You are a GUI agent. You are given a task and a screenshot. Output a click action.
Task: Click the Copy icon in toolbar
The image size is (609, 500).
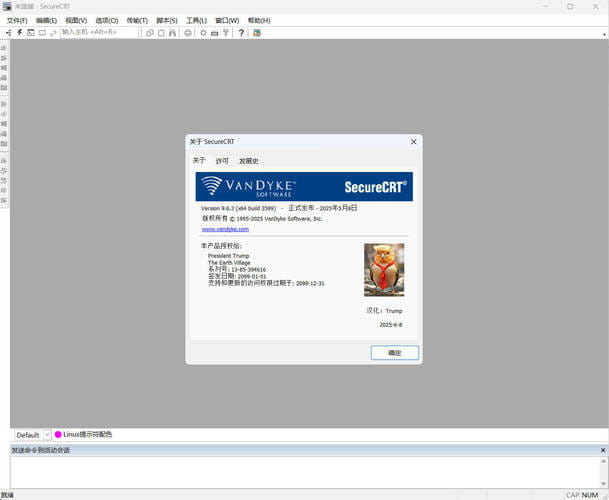point(149,32)
